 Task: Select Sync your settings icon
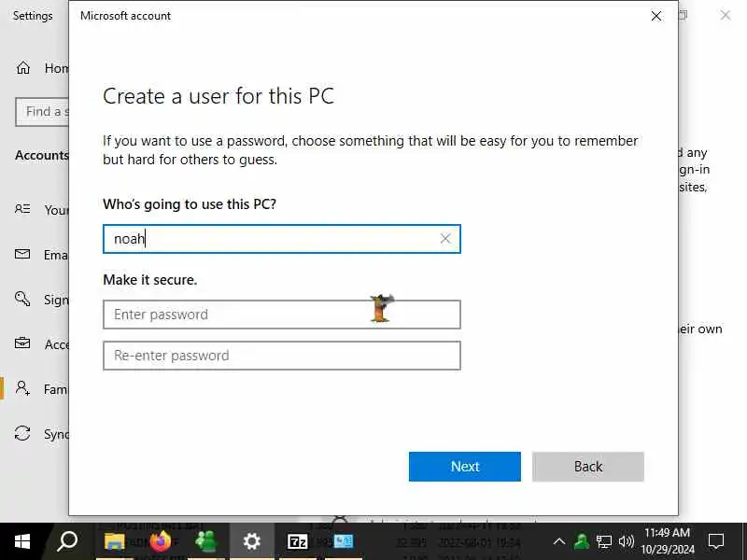[x=22, y=433]
